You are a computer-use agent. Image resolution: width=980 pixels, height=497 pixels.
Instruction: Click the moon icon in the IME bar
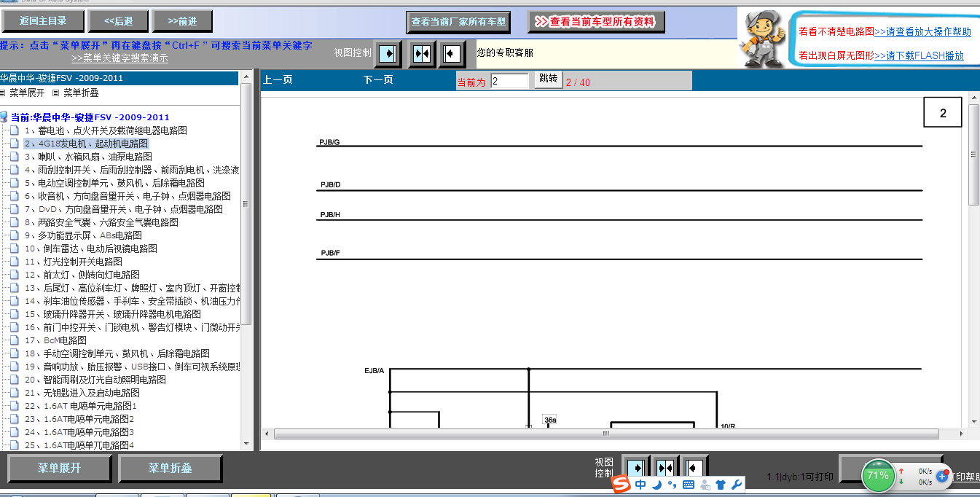coord(656,485)
